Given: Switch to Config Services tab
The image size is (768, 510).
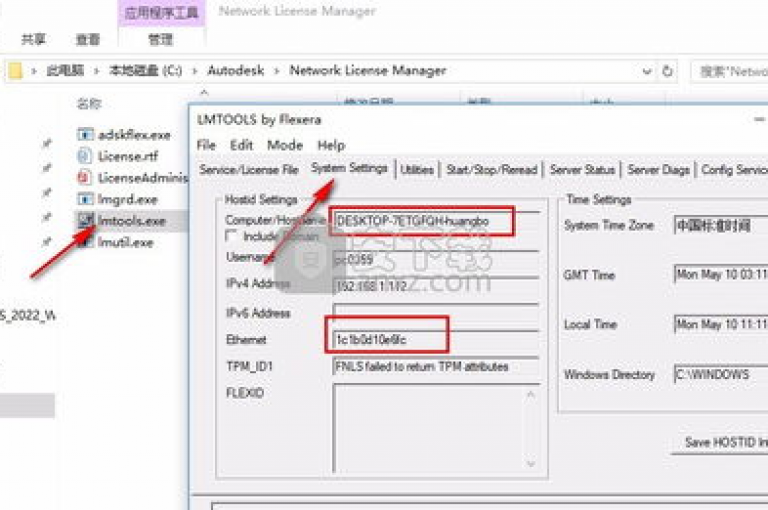Looking at the screenshot, I should click(734, 170).
